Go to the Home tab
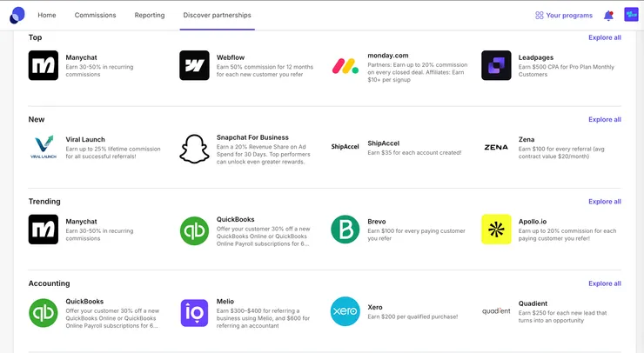 coord(47,16)
